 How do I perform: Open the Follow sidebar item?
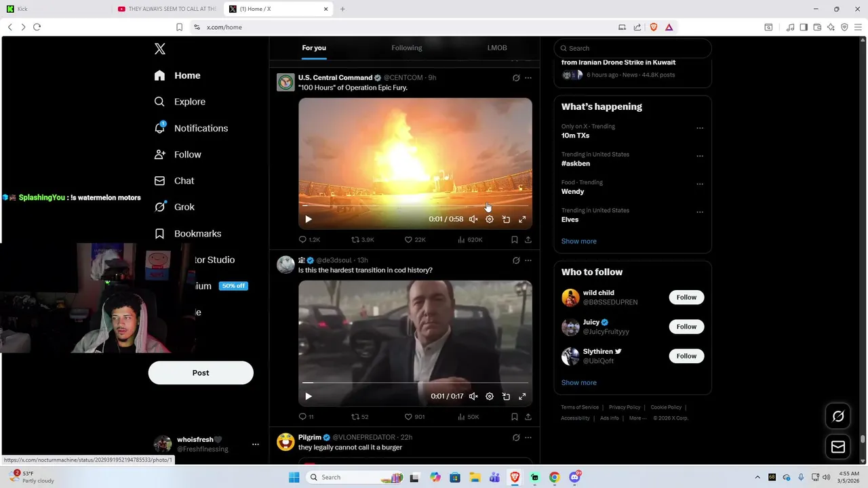click(178, 155)
